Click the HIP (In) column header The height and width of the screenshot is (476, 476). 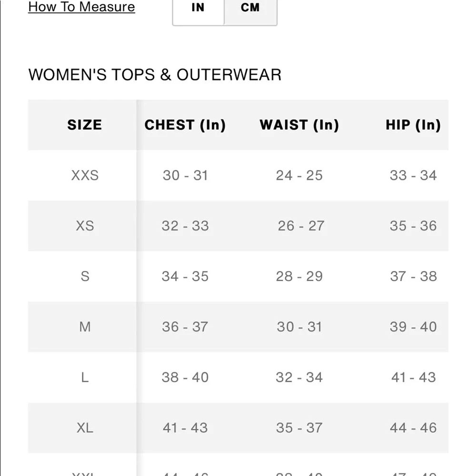point(413,125)
